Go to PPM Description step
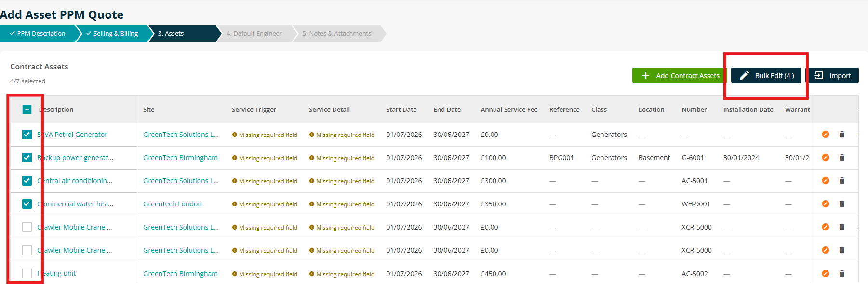 [x=38, y=34]
